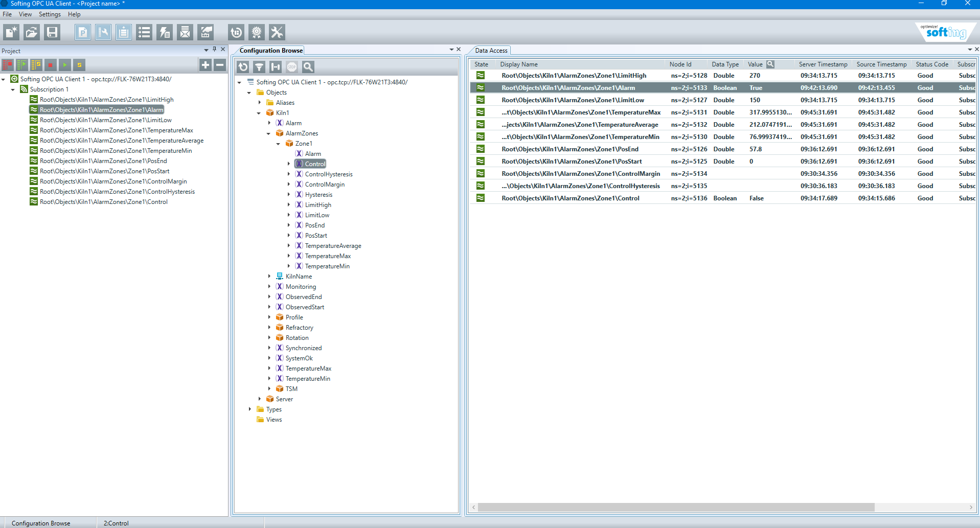Open the Project panel dropdown arrow
The image size is (980, 528).
point(207,50)
